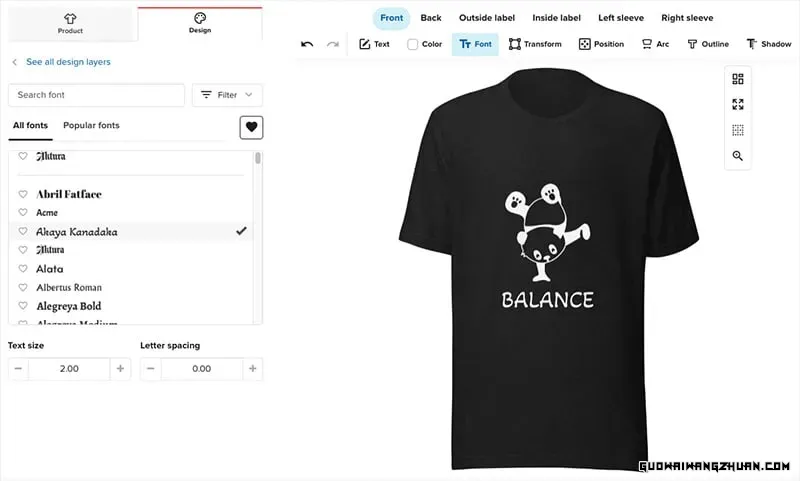Switch to the Back view tab

(x=431, y=18)
